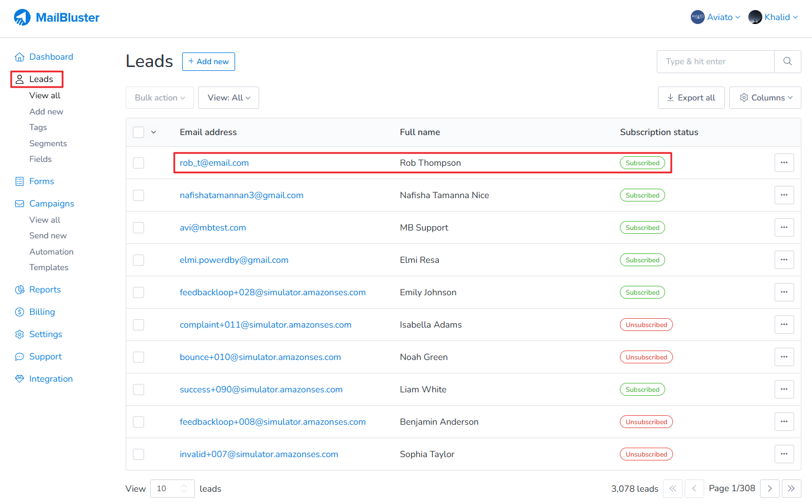Select the select-all checkbox in header
This screenshot has width=812, height=504.
tap(138, 132)
